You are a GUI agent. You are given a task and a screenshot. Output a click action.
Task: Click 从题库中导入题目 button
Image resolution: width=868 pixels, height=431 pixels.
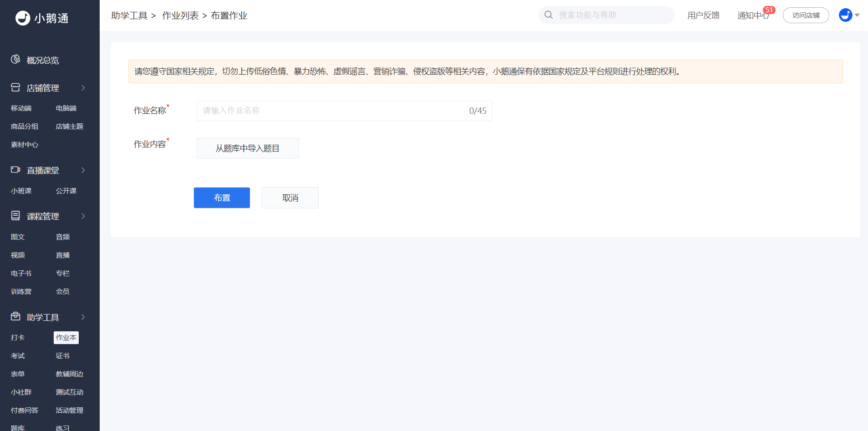248,148
